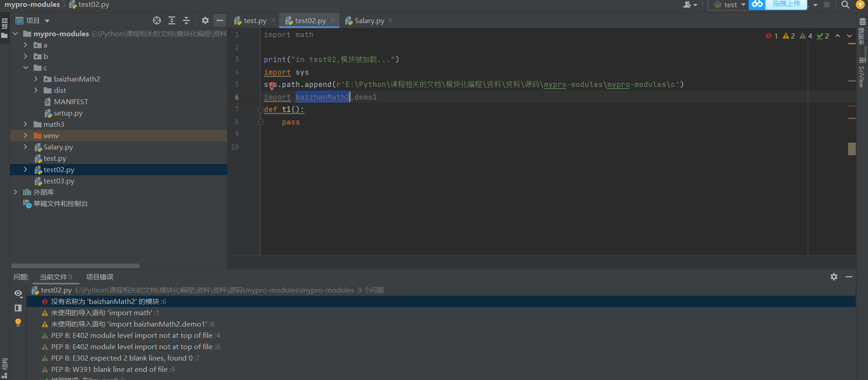Image resolution: width=868 pixels, height=380 pixels.
Task: Collapse the mypro-modules root folder
Action: [x=16, y=34]
